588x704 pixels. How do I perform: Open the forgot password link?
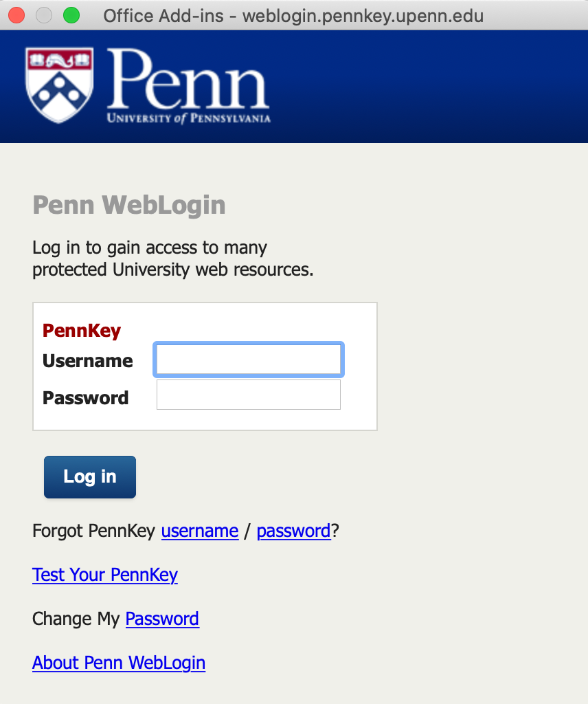coord(293,531)
